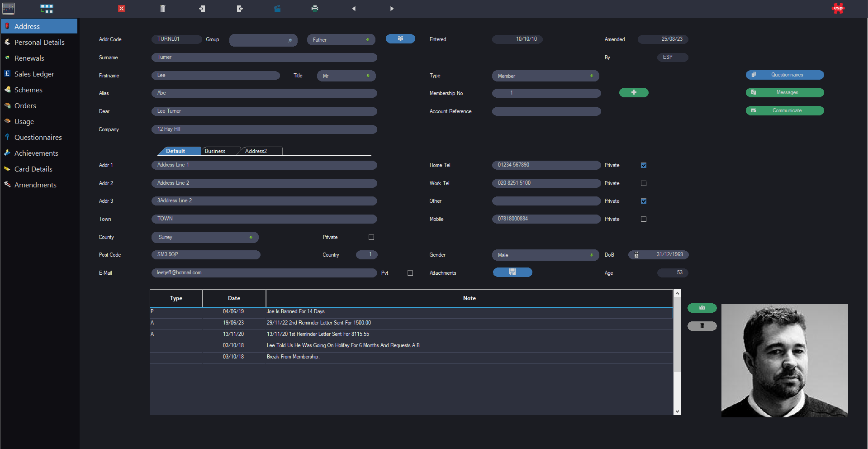Click the red X cancel icon
The width and height of the screenshot is (868, 449).
[122, 9]
